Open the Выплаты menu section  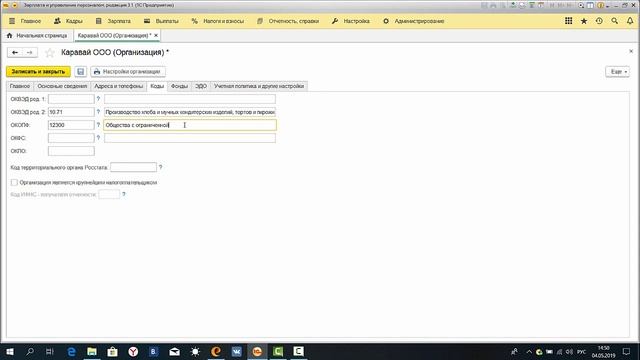tap(161, 21)
